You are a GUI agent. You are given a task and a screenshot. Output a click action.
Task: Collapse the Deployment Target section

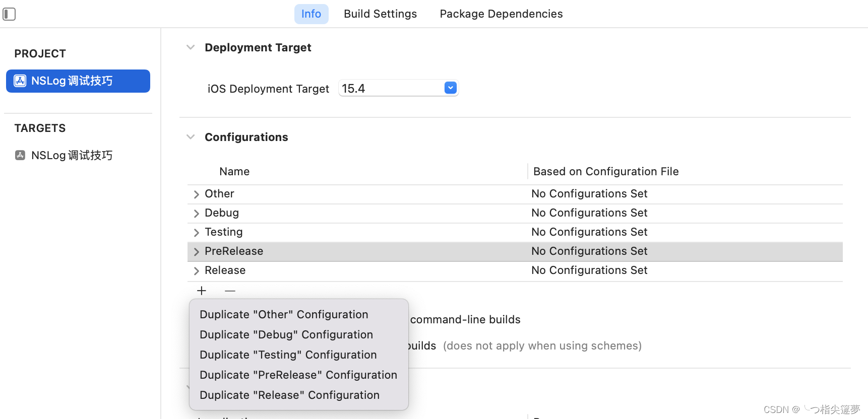pyautogui.click(x=191, y=47)
